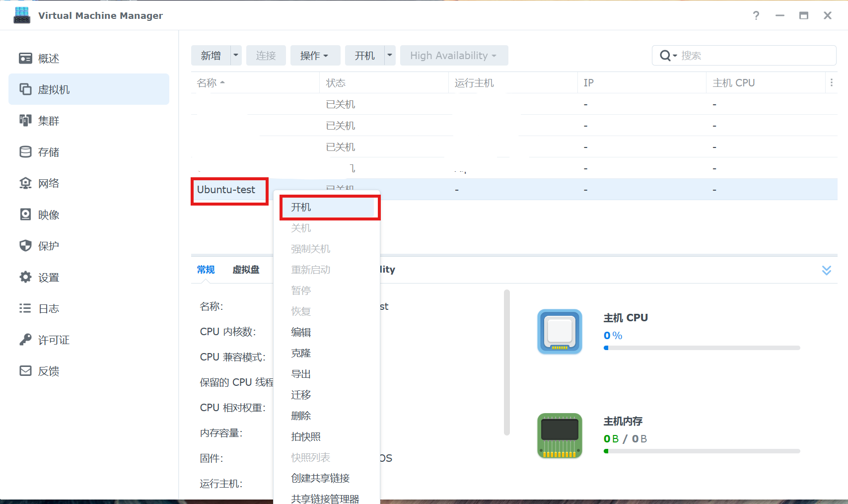Select 克隆 in the context menu
This screenshot has height=504, width=848.
click(301, 353)
